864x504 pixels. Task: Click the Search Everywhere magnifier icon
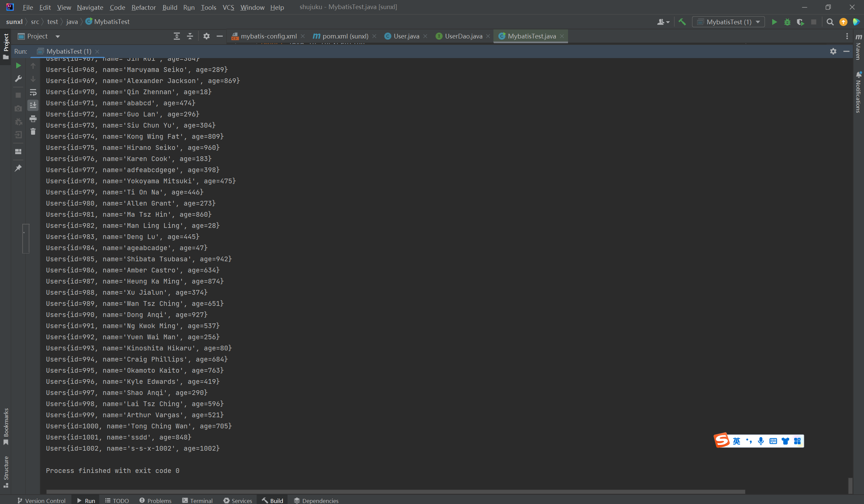pyautogui.click(x=830, y=22)
